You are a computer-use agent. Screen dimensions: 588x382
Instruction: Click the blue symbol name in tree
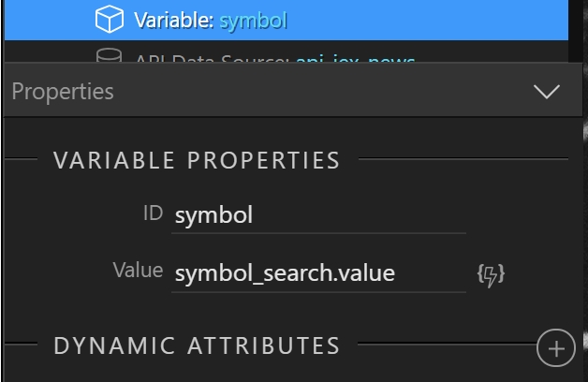(x=253, y=21)
